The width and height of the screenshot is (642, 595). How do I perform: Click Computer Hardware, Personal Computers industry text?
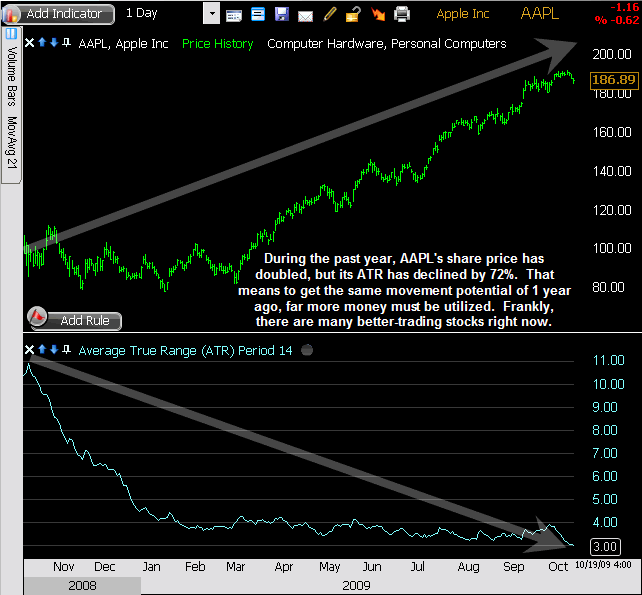pyautogui.click(x=387, y=44)
